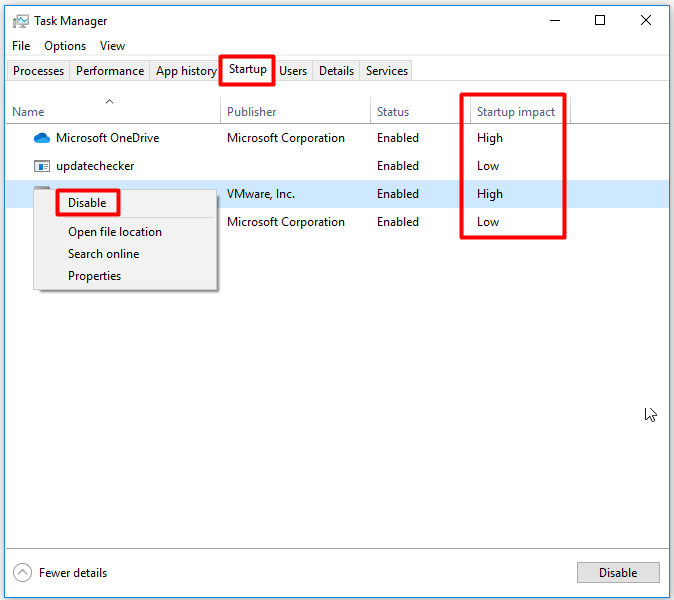Click the Microsoft OneDrive cloud icon
674x600 pixels.
click(42, 138)
